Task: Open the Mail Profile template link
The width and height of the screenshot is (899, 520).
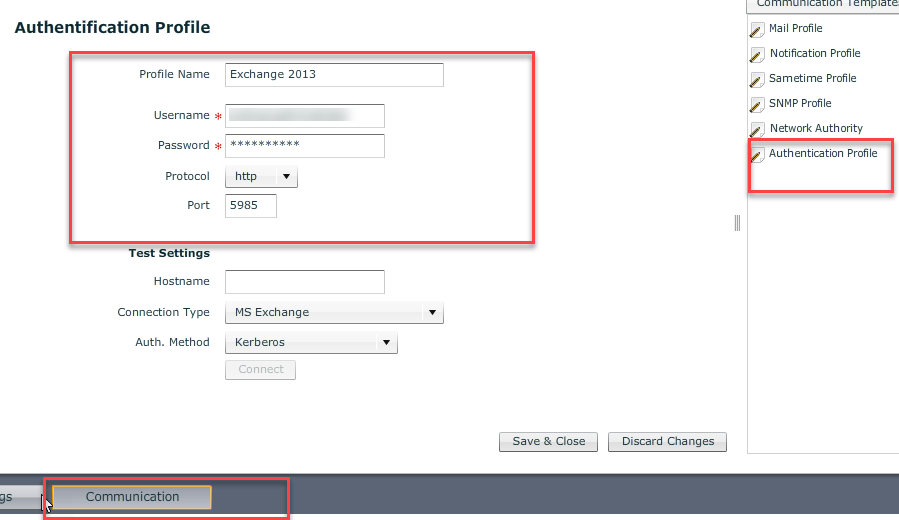Action: coord(795,29)
